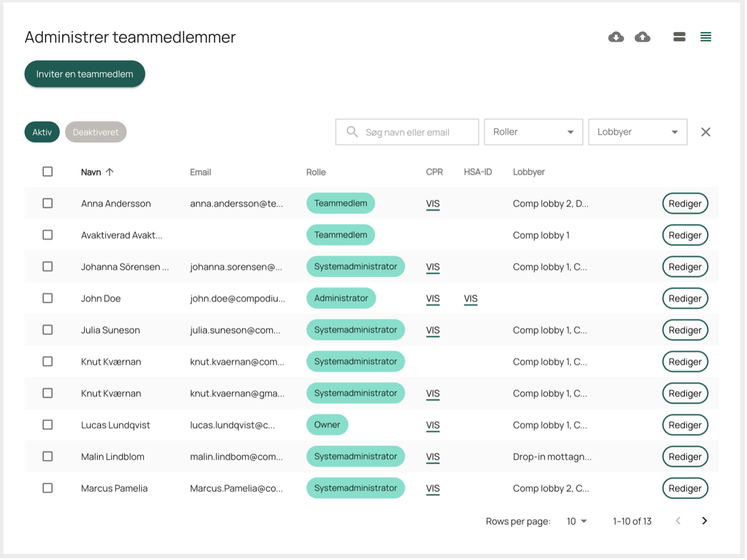This screenshot has width=747, height=560.
Task: Go to previous page of members
Action: (x=678, y=521)
